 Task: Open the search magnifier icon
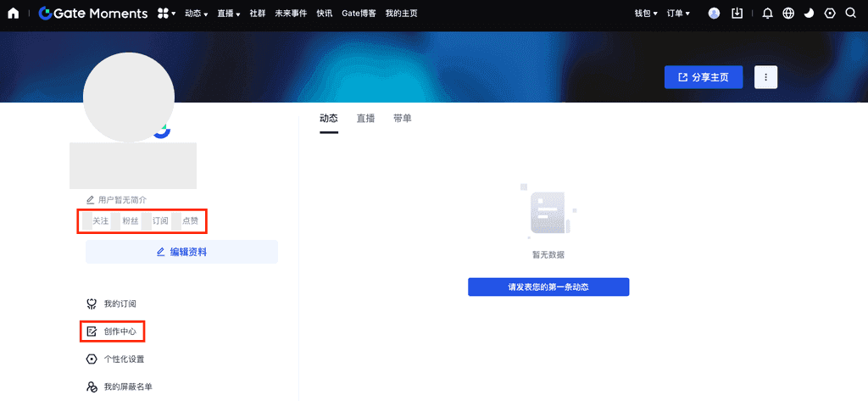coord(850,14)
